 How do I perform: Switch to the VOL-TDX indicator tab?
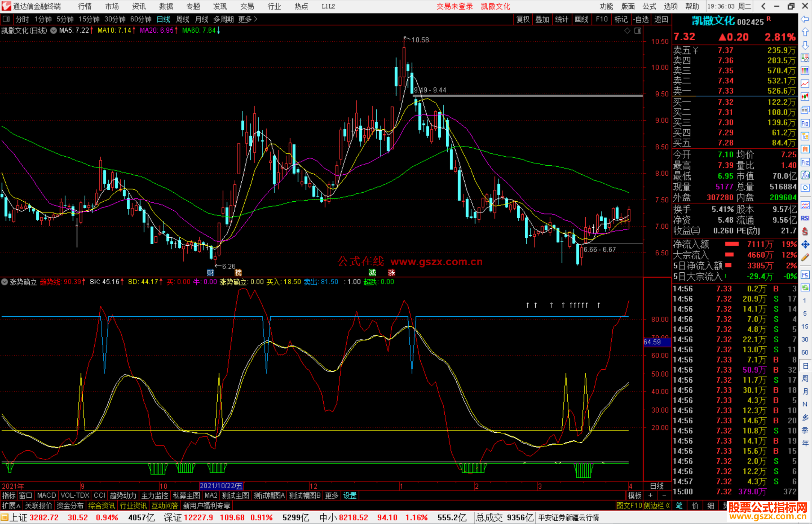point(75,496)
